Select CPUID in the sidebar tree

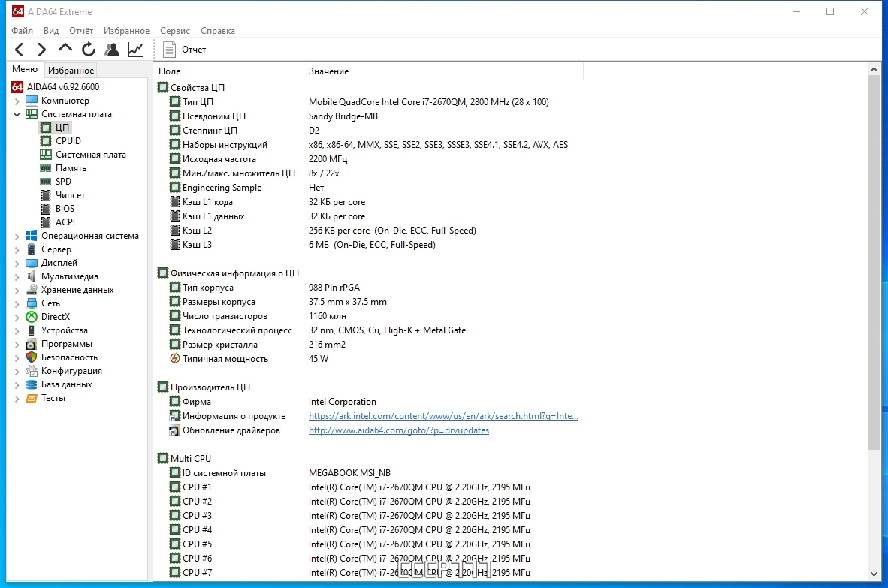pyautogui.click(x=68, y=141)
